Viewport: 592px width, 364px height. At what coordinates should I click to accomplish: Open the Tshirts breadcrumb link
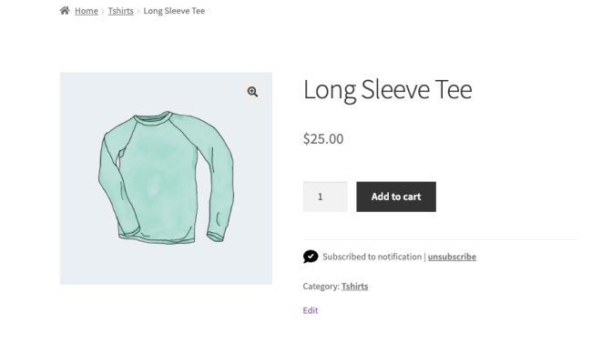point(121,11)
